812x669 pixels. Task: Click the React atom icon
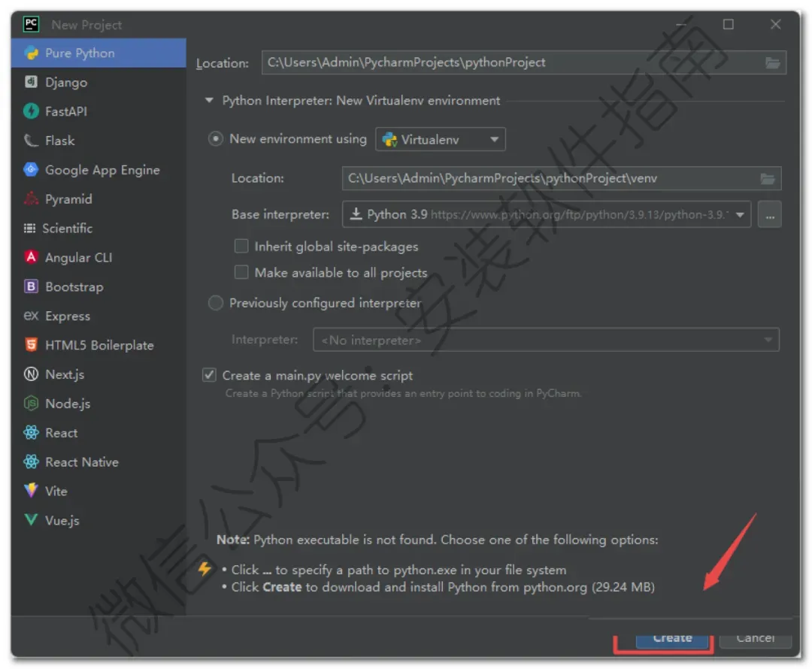point(32,432)
